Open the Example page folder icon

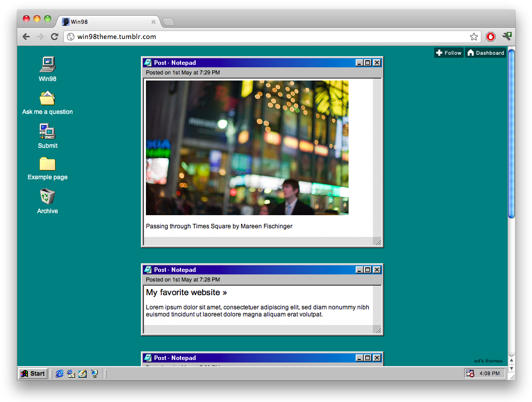47,164
